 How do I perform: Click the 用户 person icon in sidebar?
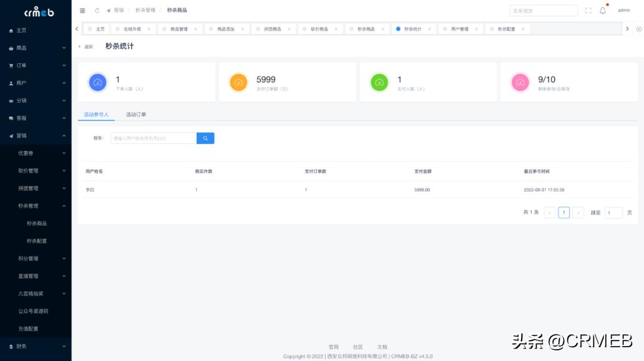pos(12,82)
